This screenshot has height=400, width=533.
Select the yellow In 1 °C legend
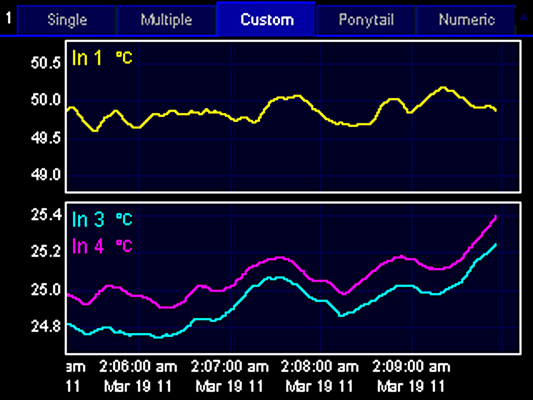point(102,58)
